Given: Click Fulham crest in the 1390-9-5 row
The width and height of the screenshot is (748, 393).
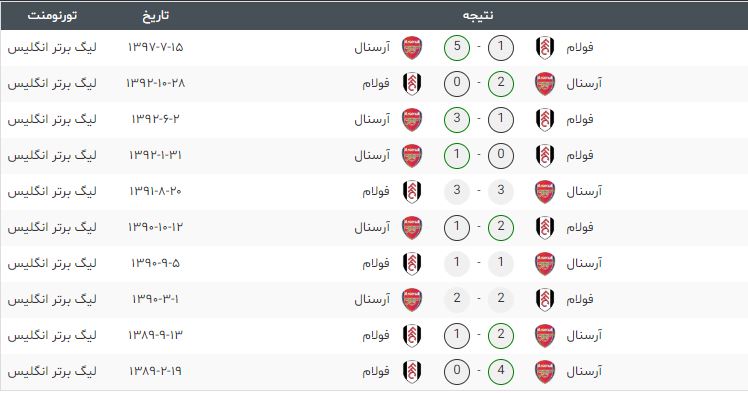Looking at the screenshot, I should [412, 264].
